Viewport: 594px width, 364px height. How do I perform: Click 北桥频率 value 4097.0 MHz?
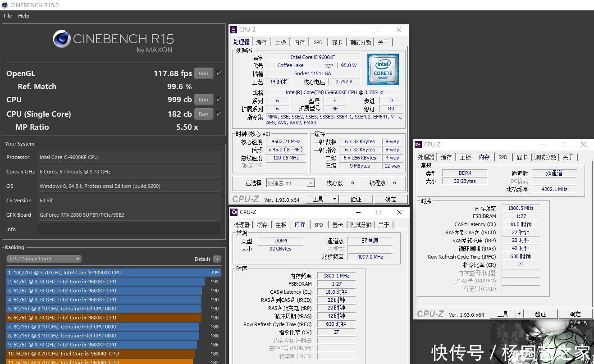coord(370,257)
